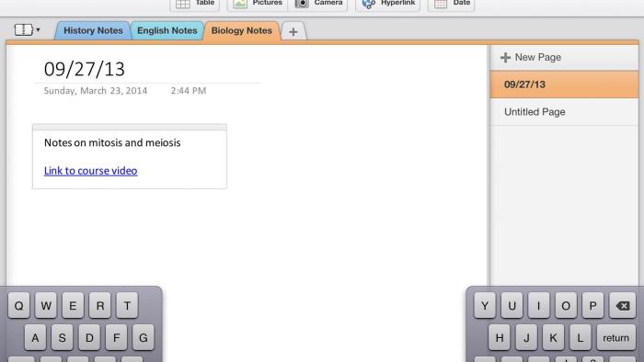Tap the F key

[116, 337]
